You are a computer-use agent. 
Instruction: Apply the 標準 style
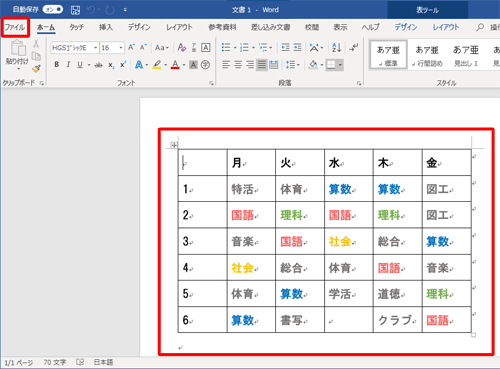click(388, 55)
